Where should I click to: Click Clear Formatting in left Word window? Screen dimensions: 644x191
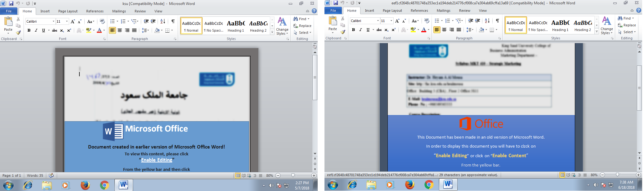point(102,21)
